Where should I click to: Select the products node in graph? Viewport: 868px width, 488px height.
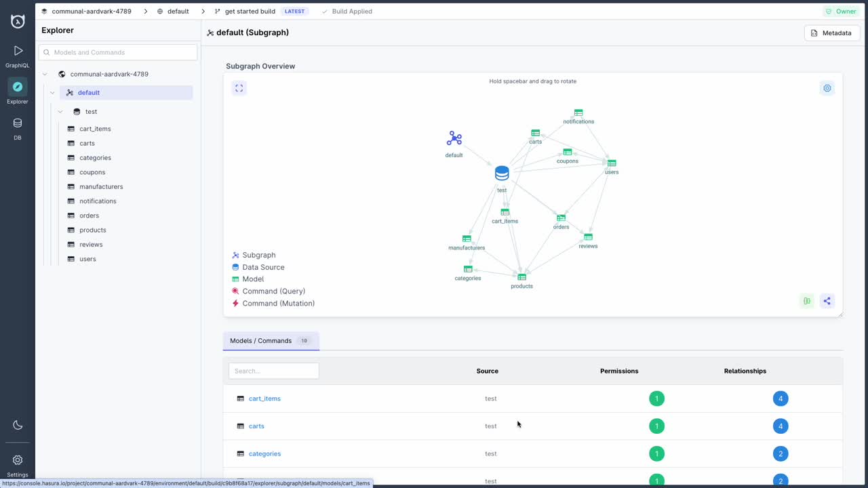[522, 277]
